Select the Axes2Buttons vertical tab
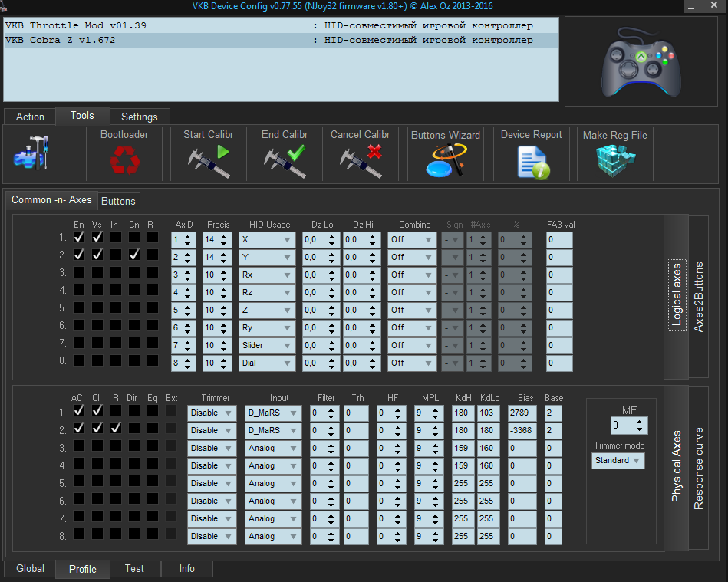Viewport: 728px width, 582px height. click(698, 297)
